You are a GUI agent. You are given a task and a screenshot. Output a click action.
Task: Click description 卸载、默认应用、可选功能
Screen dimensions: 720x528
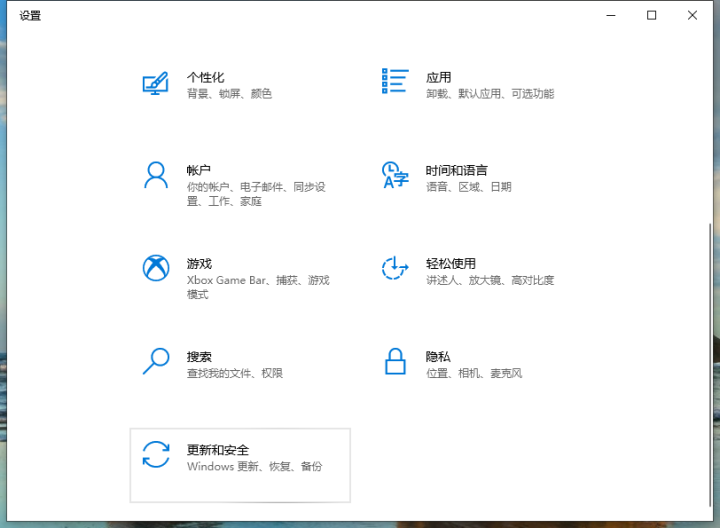pos(490,94)
